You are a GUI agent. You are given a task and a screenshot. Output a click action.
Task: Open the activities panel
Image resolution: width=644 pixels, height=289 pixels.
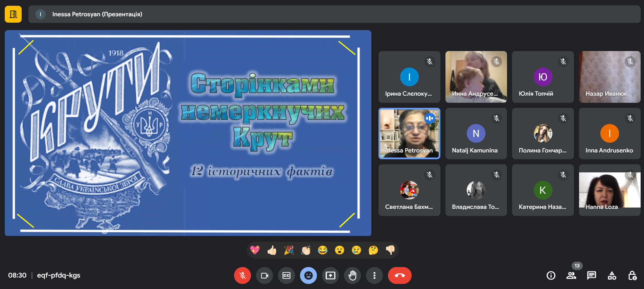pos(612,275)
